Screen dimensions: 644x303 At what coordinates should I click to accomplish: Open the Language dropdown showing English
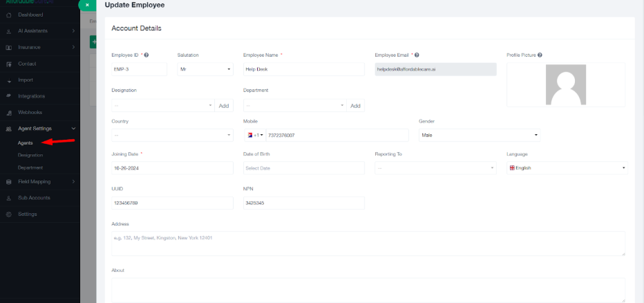[567, 168]
